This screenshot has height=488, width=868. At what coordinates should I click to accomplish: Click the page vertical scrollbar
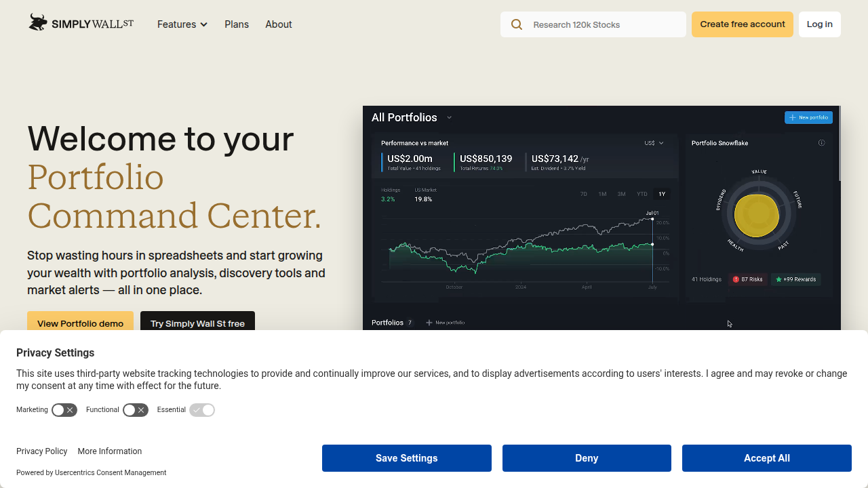coord(840,144)
